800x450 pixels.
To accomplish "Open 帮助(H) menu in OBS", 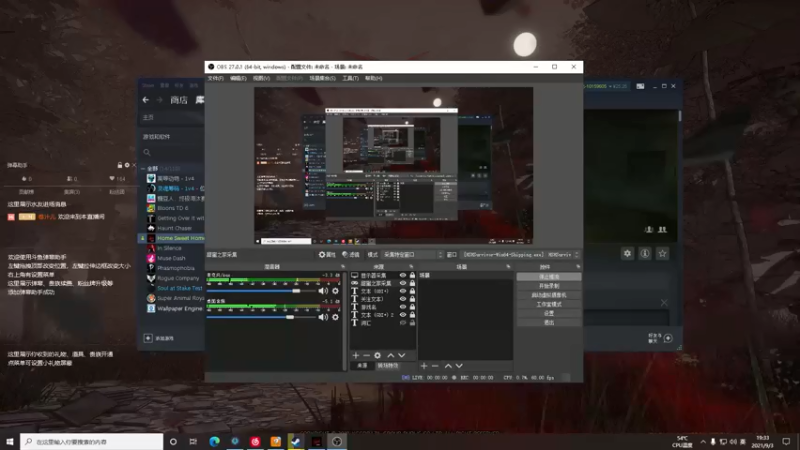I will [x=373, y=78].
